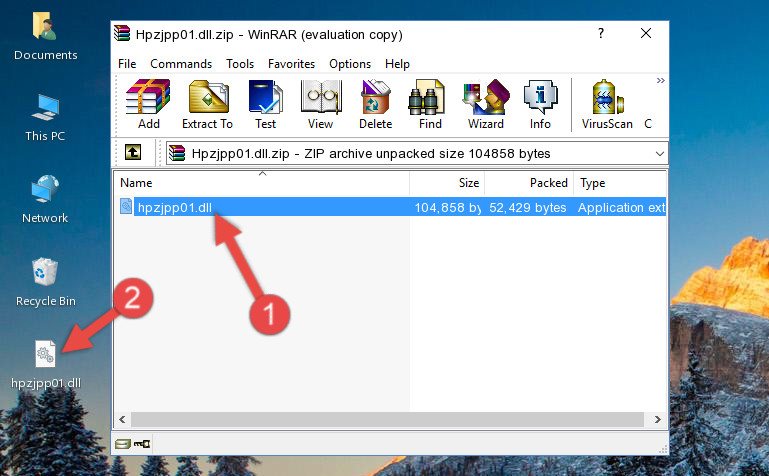Sort by the Packed column header
The height and width of the screenshot is (476, 769).
point(529,183)
